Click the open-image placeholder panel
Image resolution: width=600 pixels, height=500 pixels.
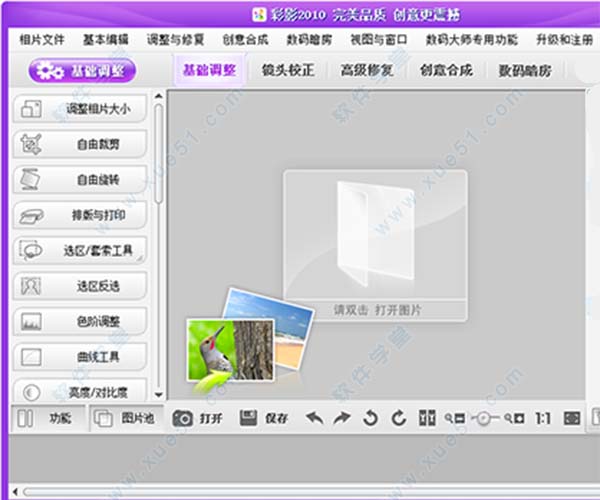coord(375,245)
